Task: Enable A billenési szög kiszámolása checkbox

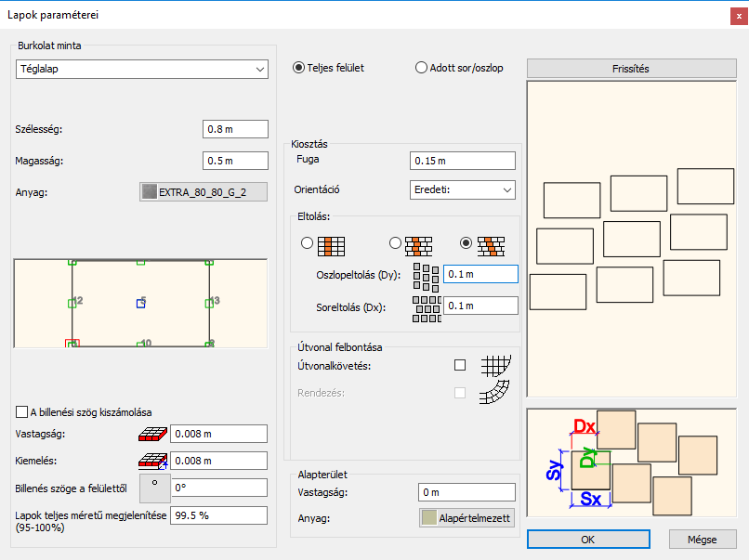Action: pos(21,411)
